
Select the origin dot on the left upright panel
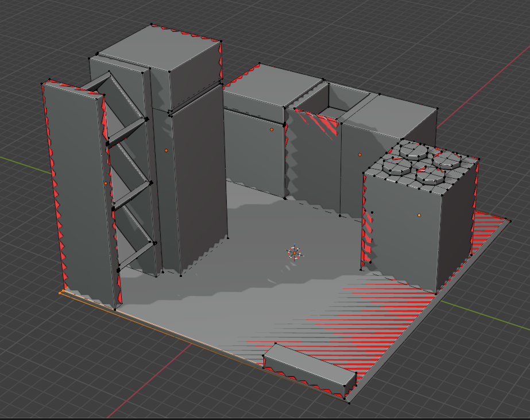tap(106, 183)
